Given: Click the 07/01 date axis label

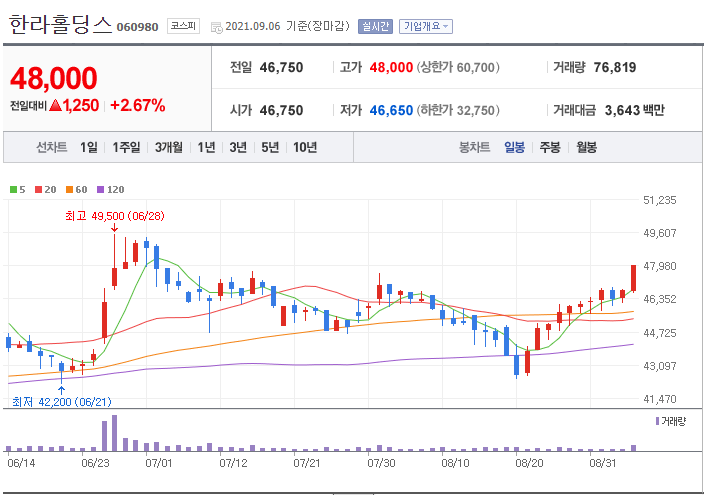Looking at the screenshot, I should 158,463.
